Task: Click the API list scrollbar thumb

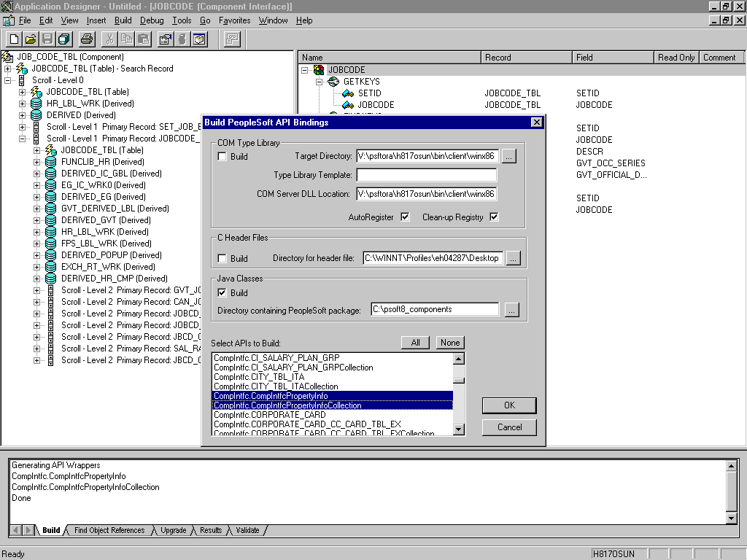Action: (x=459, y=381)
